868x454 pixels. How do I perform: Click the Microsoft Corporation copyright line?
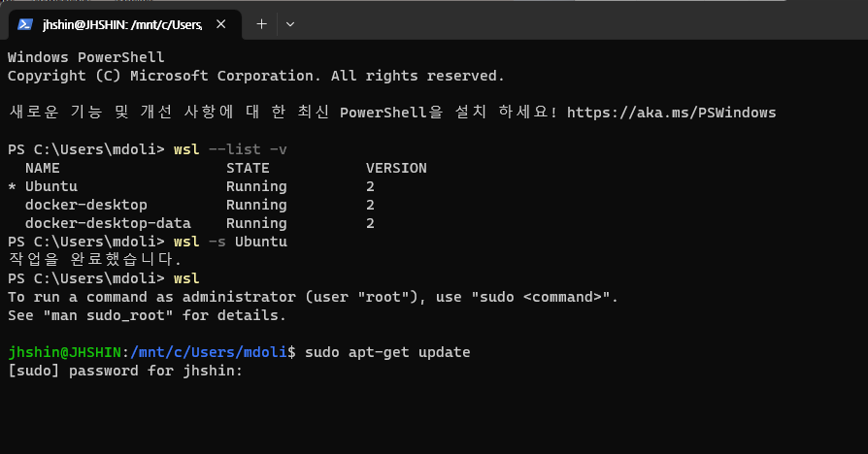[x=255, y=76]
